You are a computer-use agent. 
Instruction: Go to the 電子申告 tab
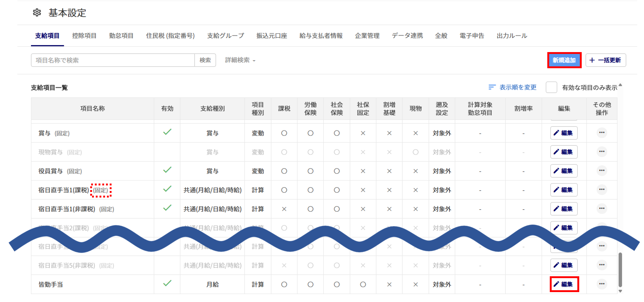click(x=472, y=36)
